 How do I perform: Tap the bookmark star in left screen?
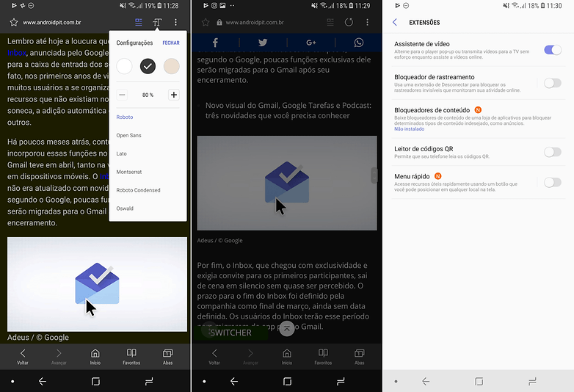tap(14, 22)
